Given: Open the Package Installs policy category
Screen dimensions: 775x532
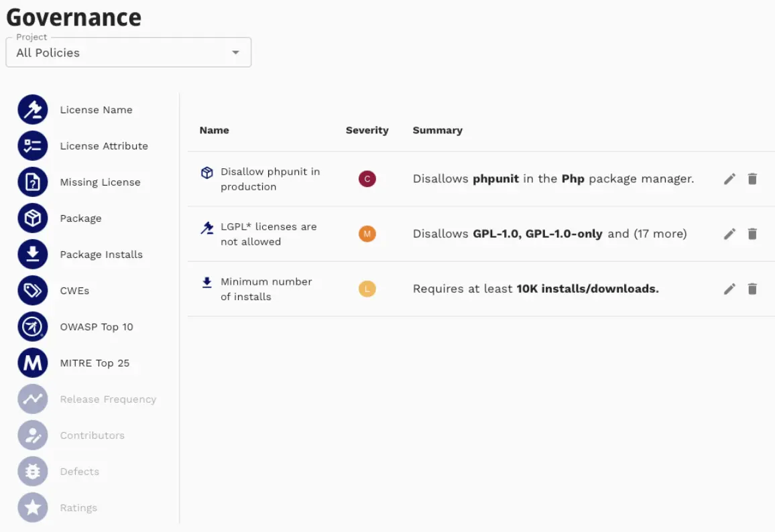Looking at the screenshot, I should click(x=32, y=254).
